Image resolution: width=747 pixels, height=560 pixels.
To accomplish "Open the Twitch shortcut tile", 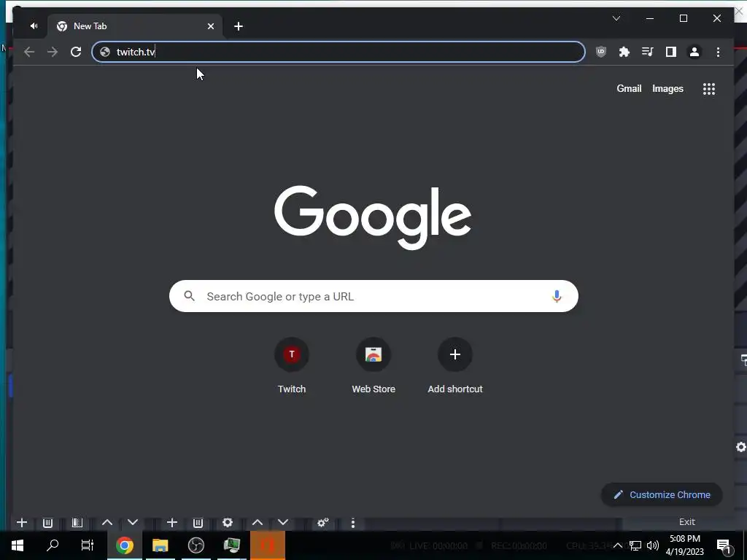I will click(x=292, y=366).
